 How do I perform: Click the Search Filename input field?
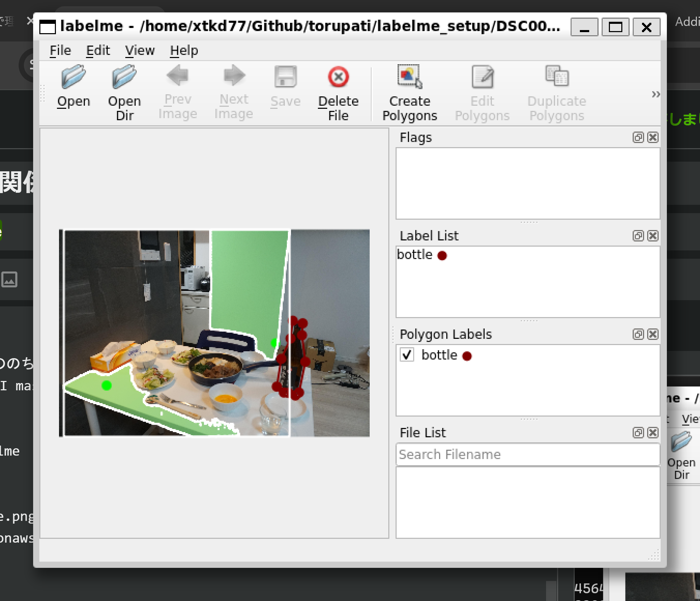[x=527, y=455]
